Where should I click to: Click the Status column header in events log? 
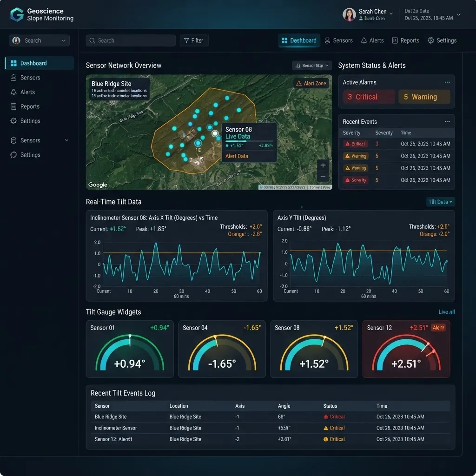pyautogui.click(x=330, y=406)
